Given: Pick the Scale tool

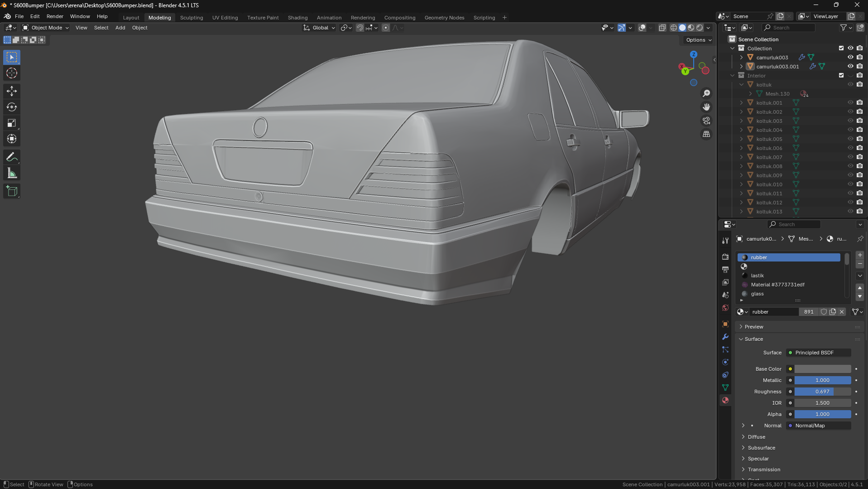Looking at the screenshot, I should 12,123.
